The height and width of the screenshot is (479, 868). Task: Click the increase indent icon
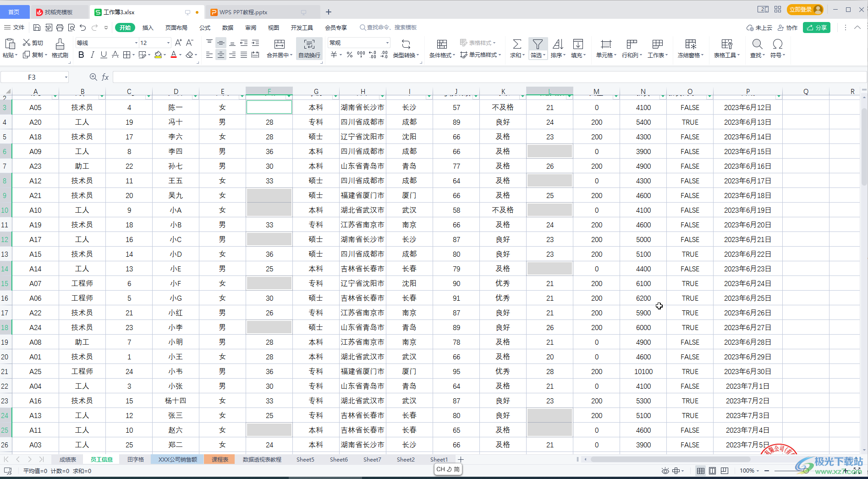click(255, 43)
